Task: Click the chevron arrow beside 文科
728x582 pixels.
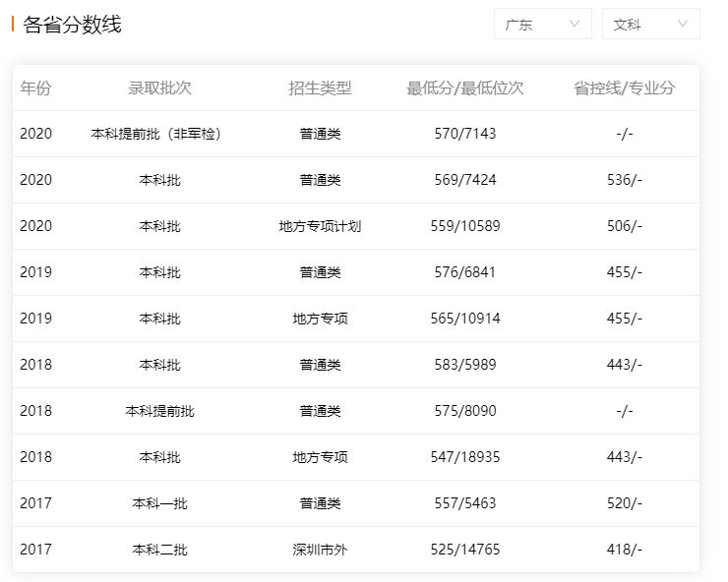Action: (683, 25)
